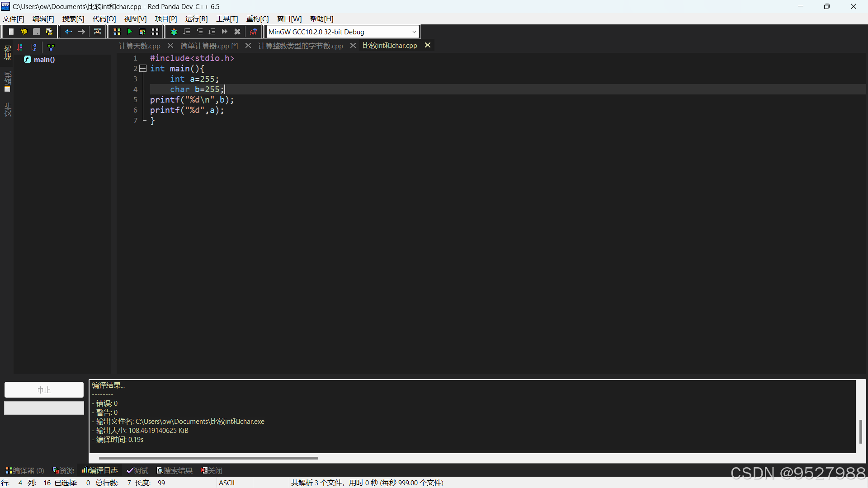Click the Save All toolbar icon
Screen dimensions: 868x488
(x=49, y=32)
